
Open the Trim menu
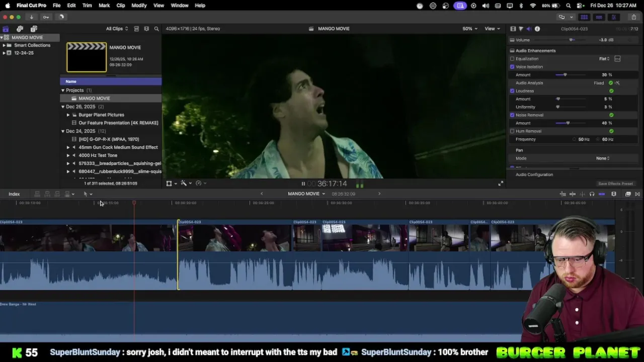click(87, 6)
